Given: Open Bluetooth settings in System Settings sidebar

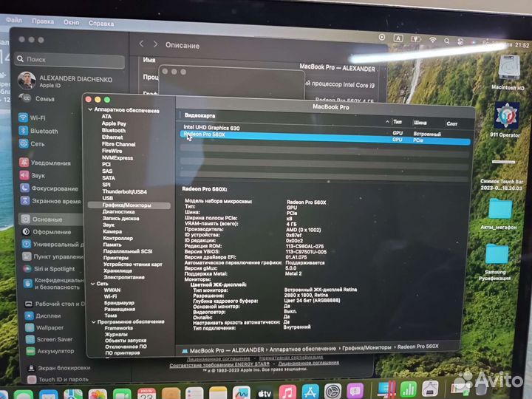Looking at the screenshot, I should tap(38, 131).
